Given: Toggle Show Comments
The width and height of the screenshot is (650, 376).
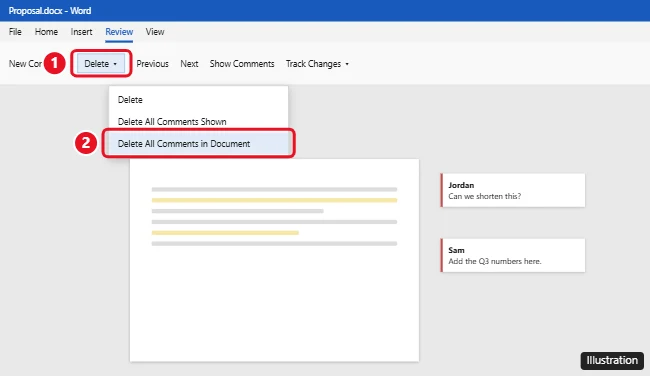Looking at the screenshot, I should [242, 64].
